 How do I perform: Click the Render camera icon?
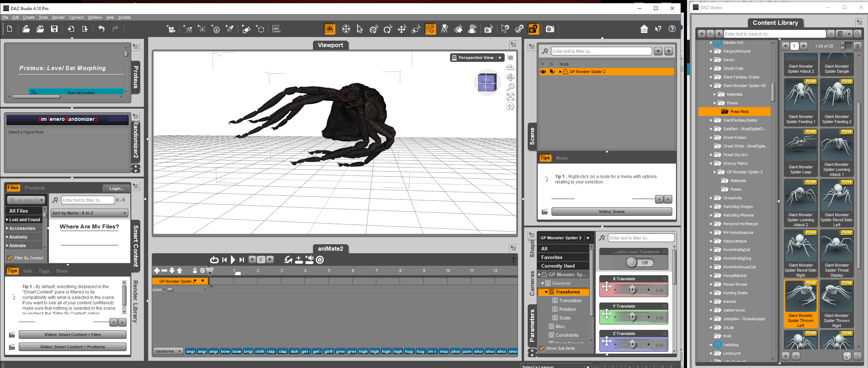coord(550,29)
